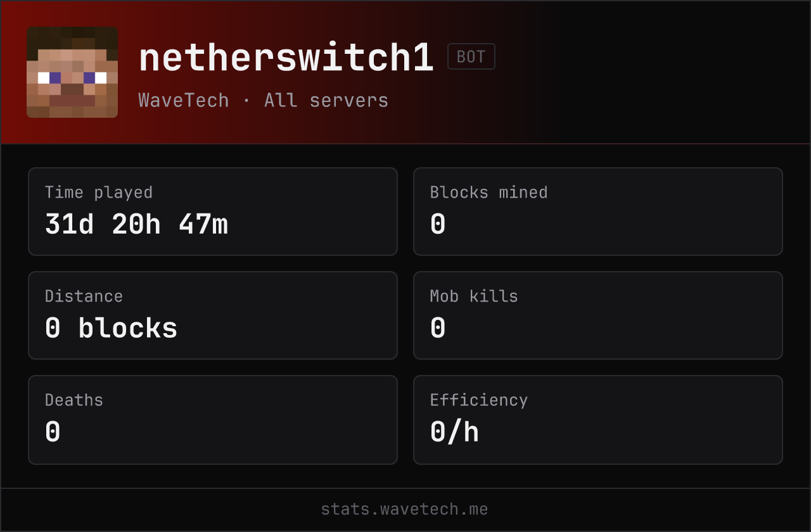Open the Deaths stat card

click(x=213, y=420)
